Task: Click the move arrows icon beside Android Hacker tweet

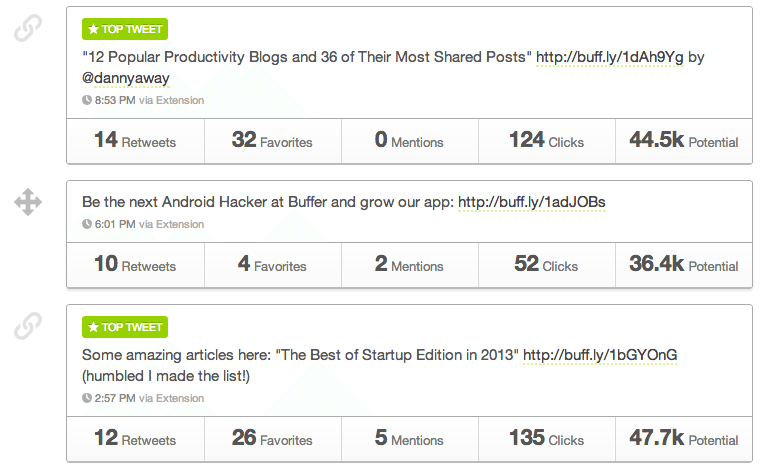Action: [x=28, y=202]
